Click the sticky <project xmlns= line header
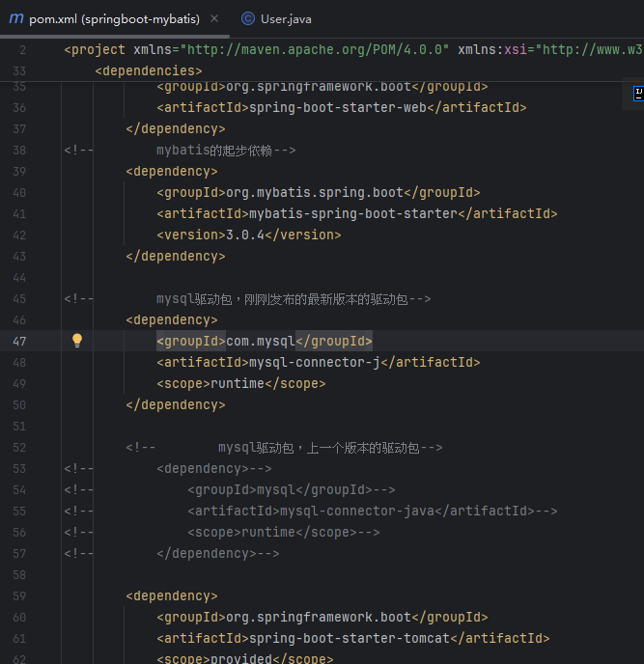Viewport: 644px width, 664px height. 352,49
